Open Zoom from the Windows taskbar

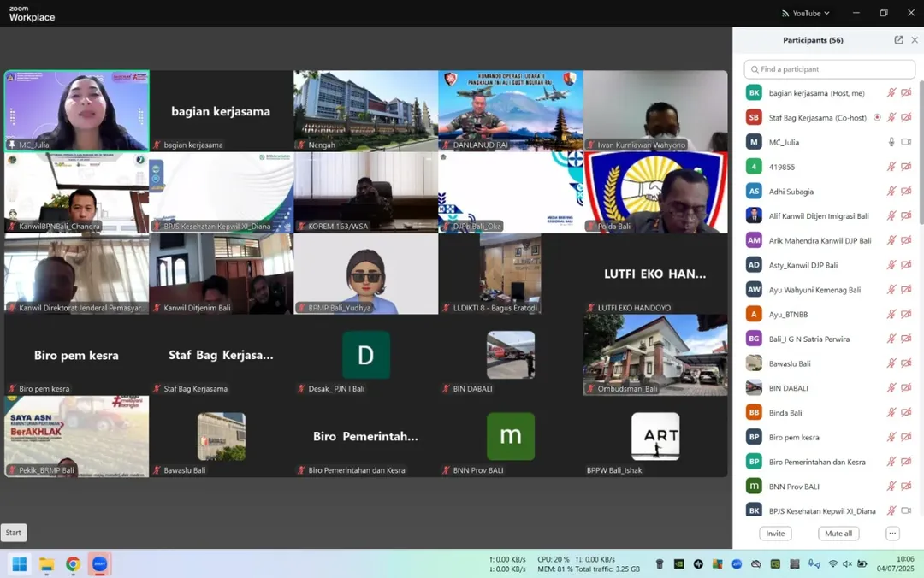click(99, 563)
